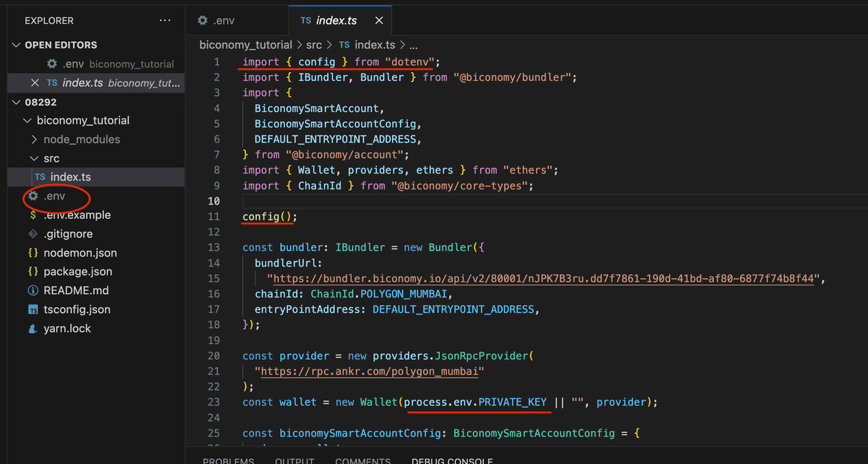Collapse the 08292 workspace section
Image resolution: width=868 pixels, height=464 pixels.
(x=17, y=102)
